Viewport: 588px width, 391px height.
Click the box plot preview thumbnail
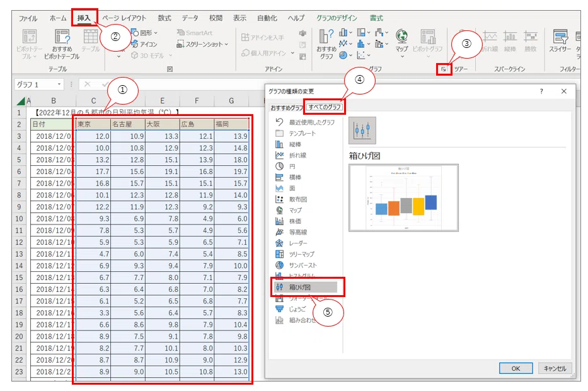(403, 198)
